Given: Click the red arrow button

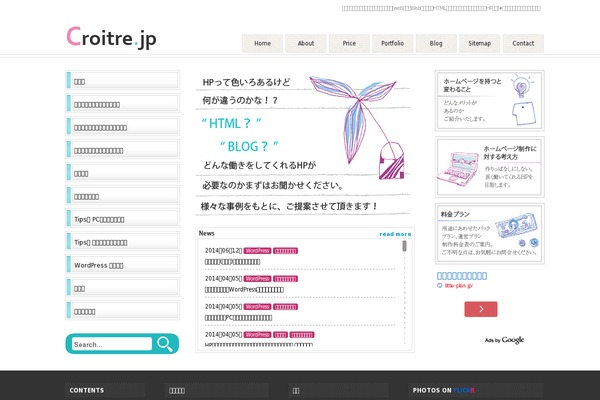Looking at the screenshot, I should point(481,309).
